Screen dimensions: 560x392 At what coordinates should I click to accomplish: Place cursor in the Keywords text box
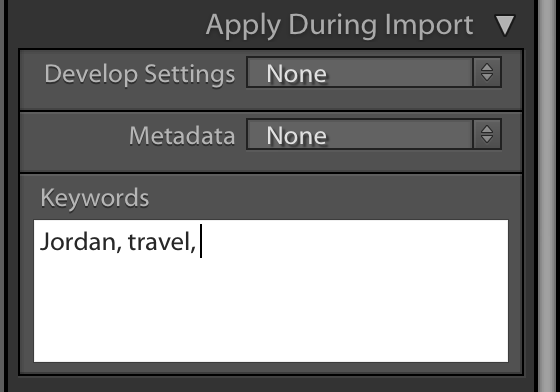point(271,291)
